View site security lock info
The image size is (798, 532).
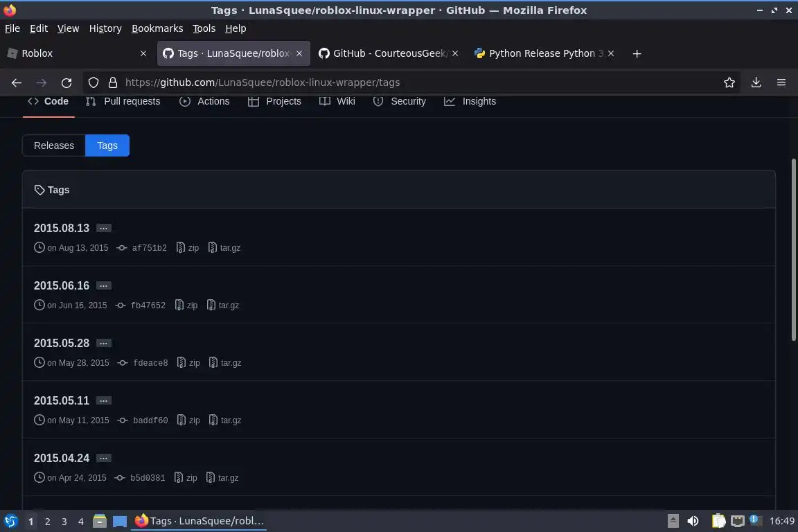(113, 82)
